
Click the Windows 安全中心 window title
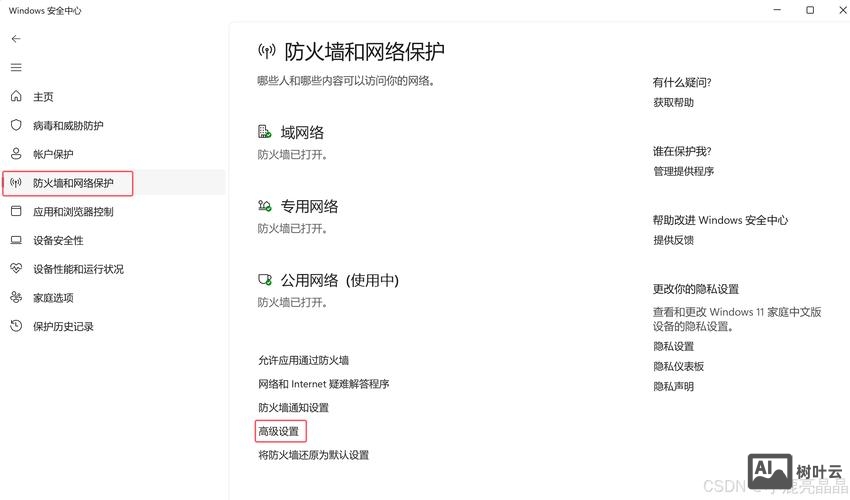[45, 10]
